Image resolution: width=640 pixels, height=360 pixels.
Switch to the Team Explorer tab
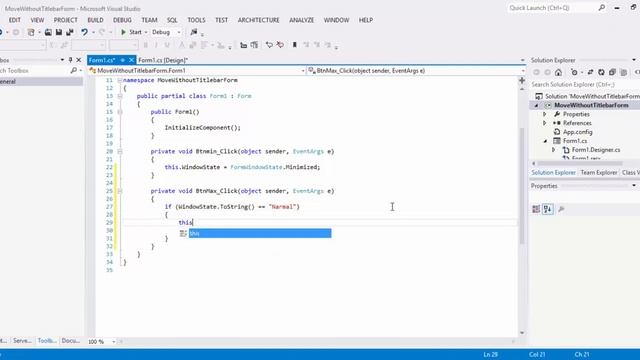point(599,173)
